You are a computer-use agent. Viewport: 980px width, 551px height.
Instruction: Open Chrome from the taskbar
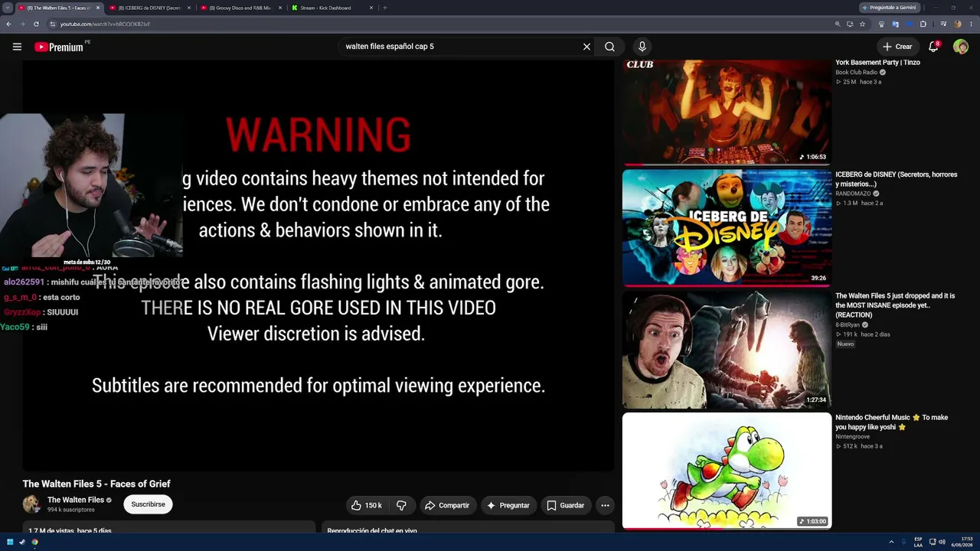tap(34, 542)
